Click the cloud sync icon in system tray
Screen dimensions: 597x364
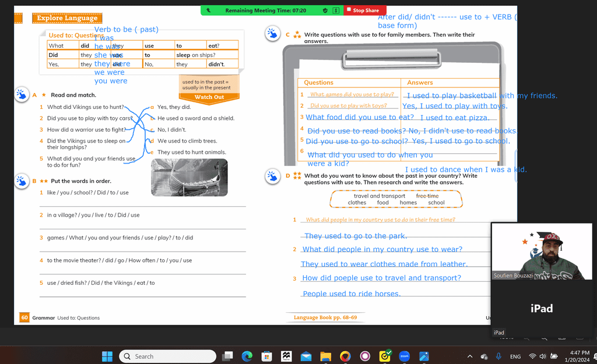[x=484, y=356]
